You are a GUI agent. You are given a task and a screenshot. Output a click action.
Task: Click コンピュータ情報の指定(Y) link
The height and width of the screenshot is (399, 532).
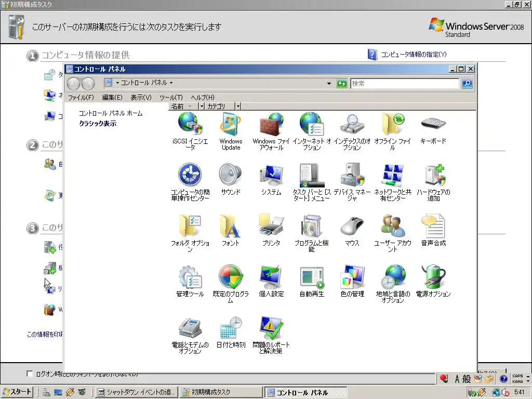[414, 54]
